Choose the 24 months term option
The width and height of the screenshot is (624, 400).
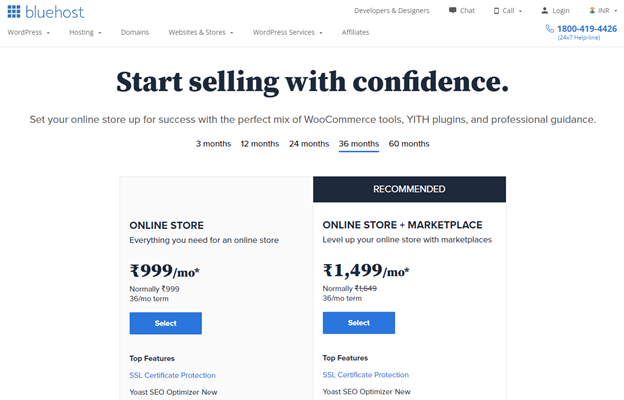tap(309, 144)
